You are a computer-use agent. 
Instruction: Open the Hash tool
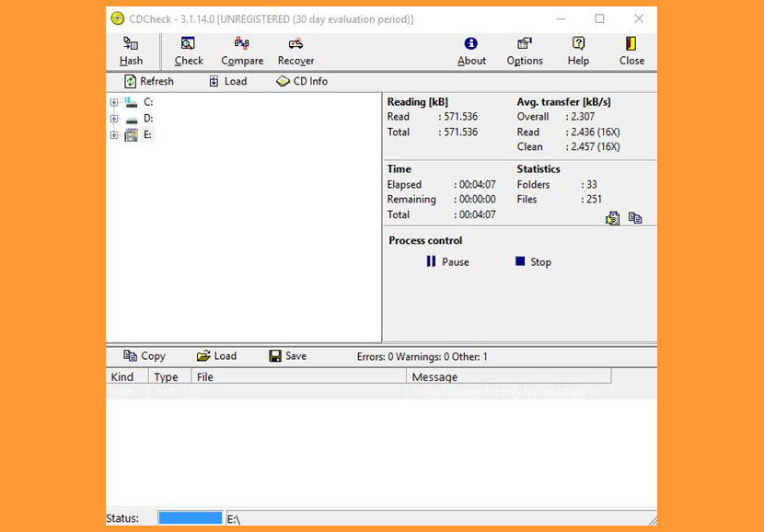[x=131, y=52]
